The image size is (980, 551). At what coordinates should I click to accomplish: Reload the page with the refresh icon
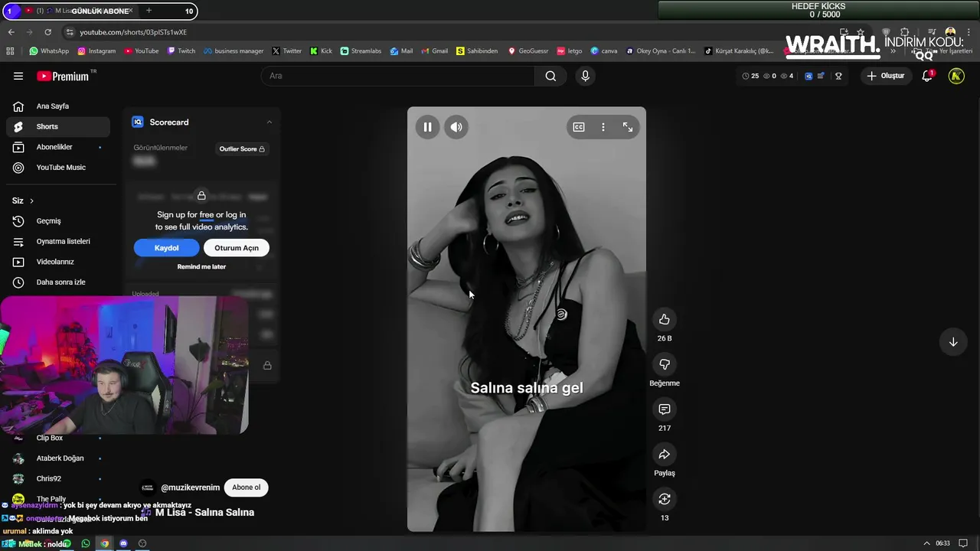pos(47,32)
